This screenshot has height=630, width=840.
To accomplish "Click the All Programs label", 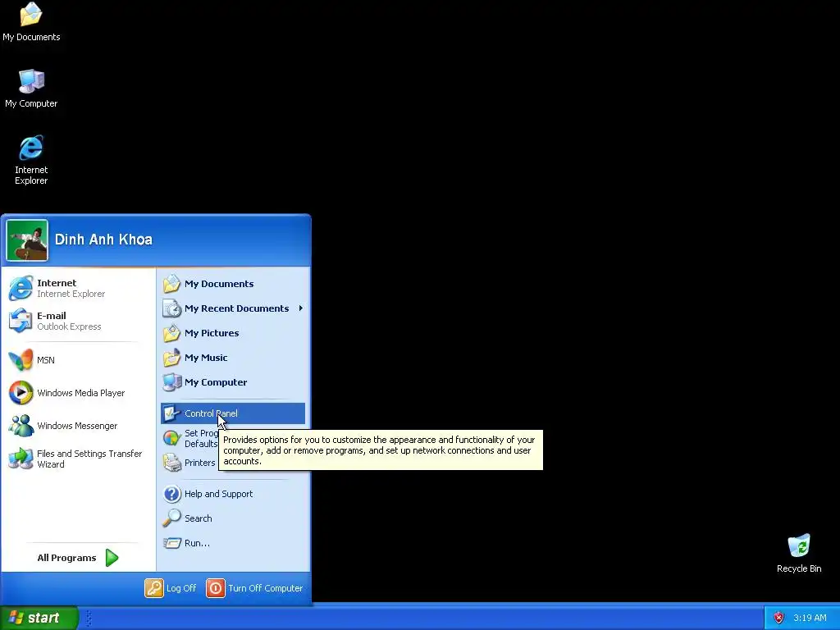I will (66, 558).
